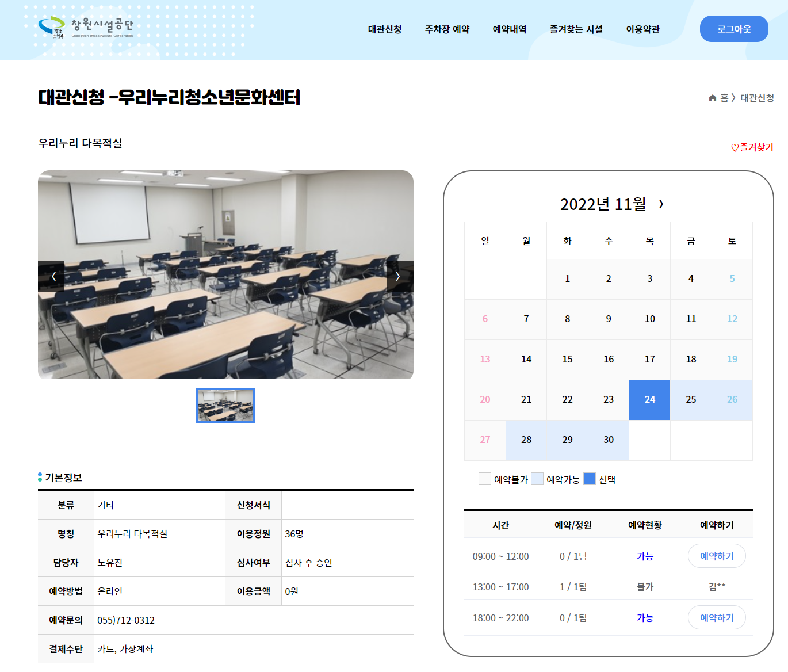Open the 예약내역 menu item
This screenshot has height=672, width=788.
pyautogui.click(x=508, y=29)
